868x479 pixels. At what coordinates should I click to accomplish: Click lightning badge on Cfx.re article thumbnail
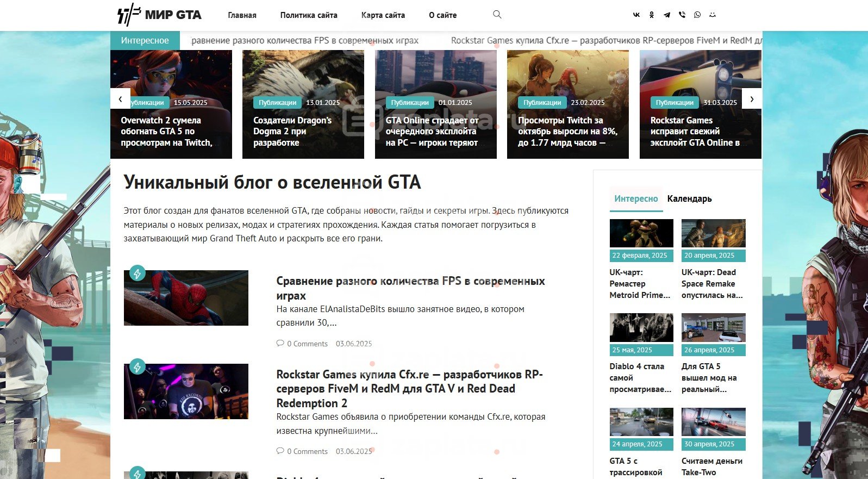tap(137, 368)
